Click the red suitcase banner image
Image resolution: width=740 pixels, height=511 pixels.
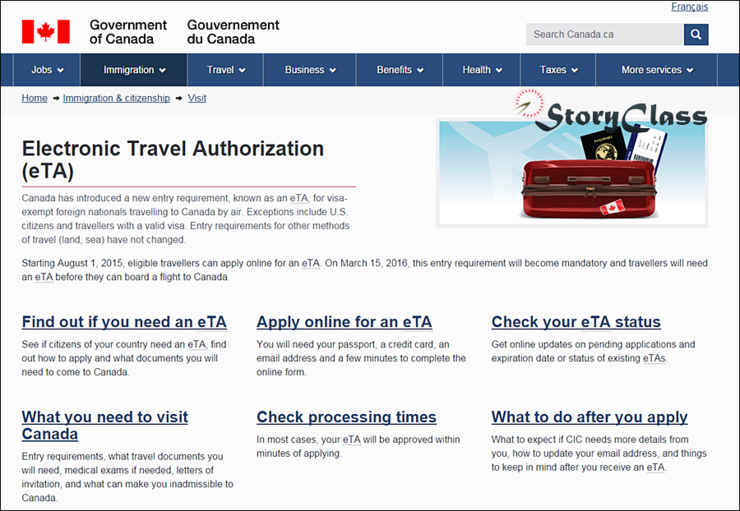coord(572,173)
